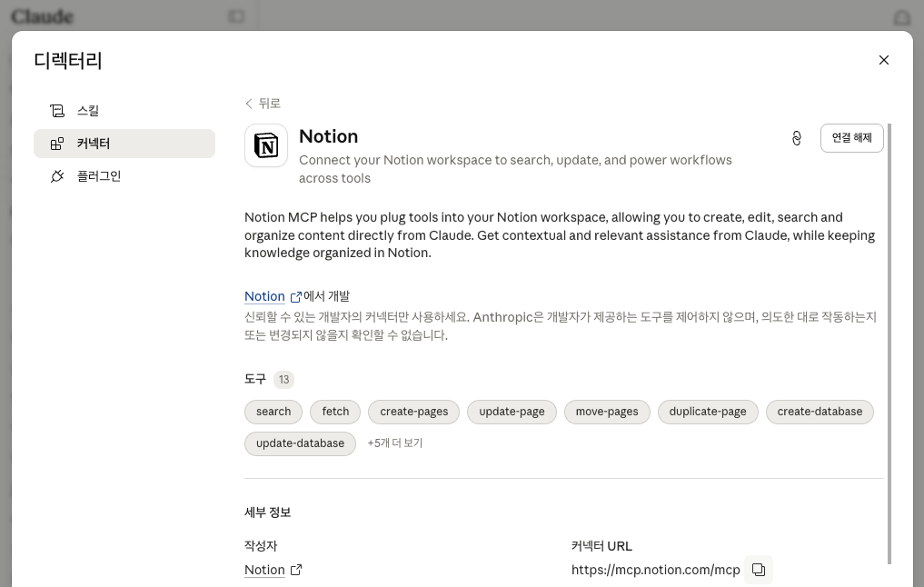The image size is (924, 587).
Task: Open the Notion author link under 작성자
Action: pyautogui.click(x=273, y=570)
